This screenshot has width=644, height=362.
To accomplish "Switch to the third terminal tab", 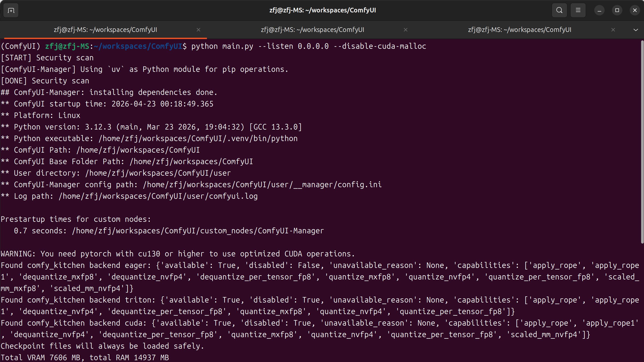I will coord(520,30).
